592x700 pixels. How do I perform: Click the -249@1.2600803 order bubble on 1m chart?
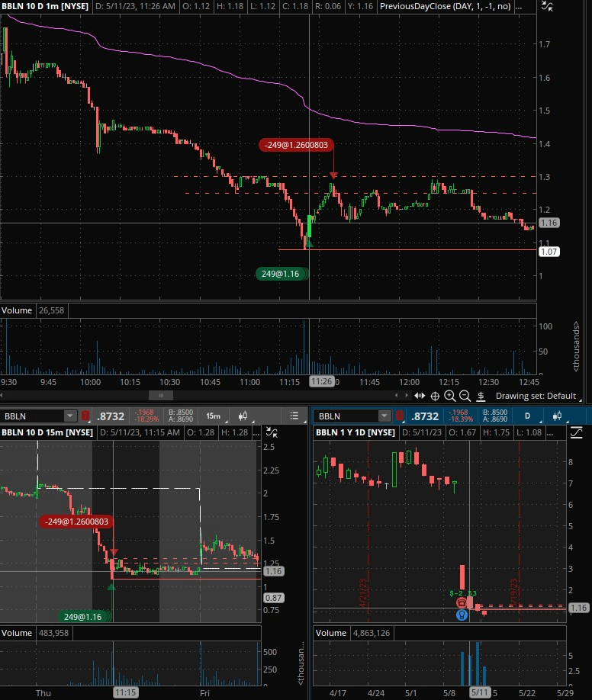coord(296,145)
